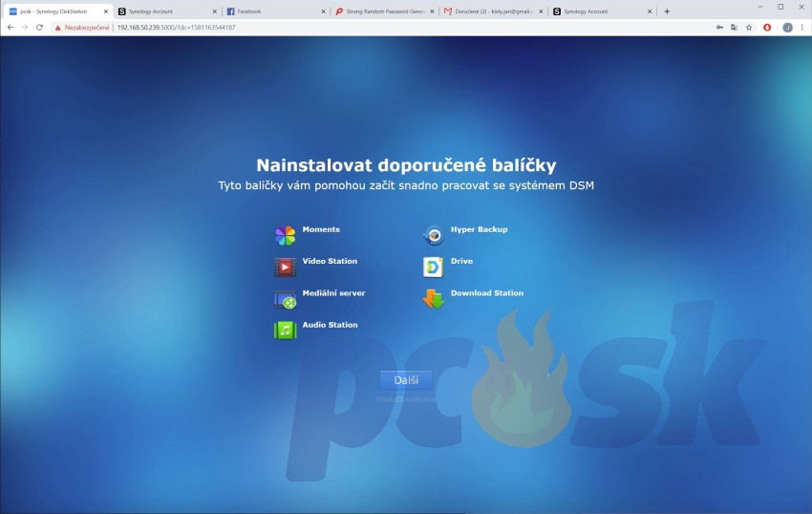
Task: Click the Video Station play icon
Action: (x=285, y=268)
